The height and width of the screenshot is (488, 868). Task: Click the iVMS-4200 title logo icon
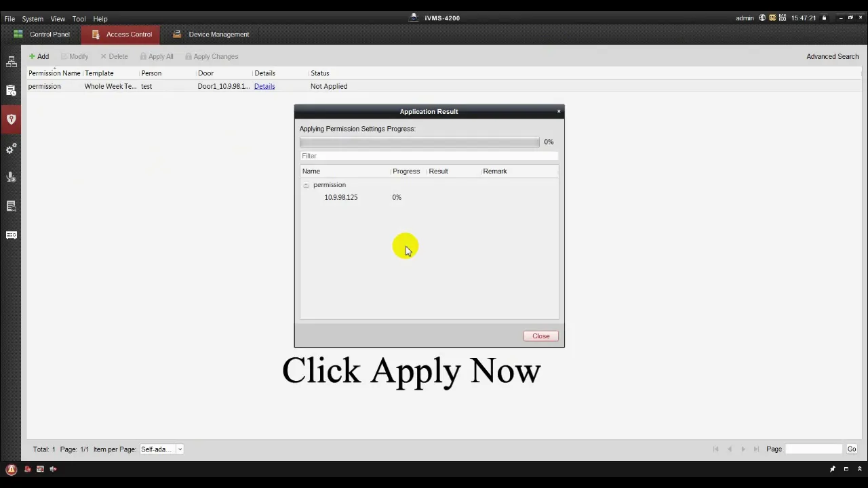(414, 18)
